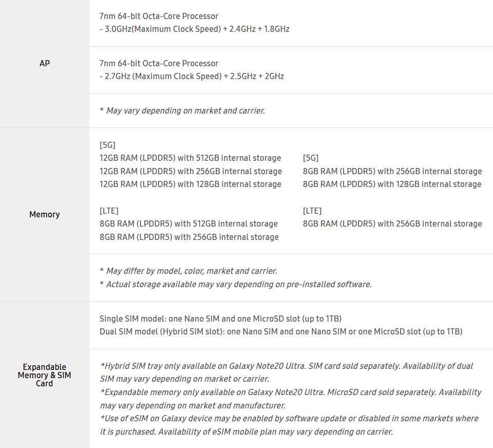Image resolution: width=493 pixels, height=448 pixels.
Task: Click 12GB RAM with 128GB internal storage
Action: click(190, 184)
